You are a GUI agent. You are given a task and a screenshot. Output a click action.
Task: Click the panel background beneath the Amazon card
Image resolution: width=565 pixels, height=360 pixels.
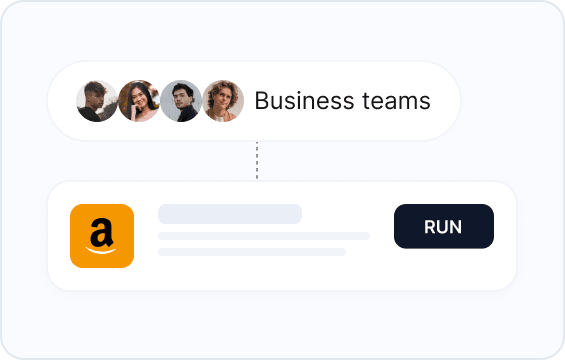[x=282, y=323]
